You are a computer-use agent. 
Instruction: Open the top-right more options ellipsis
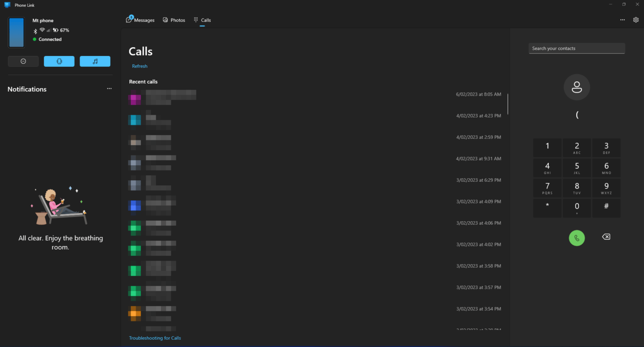[623, 20]
